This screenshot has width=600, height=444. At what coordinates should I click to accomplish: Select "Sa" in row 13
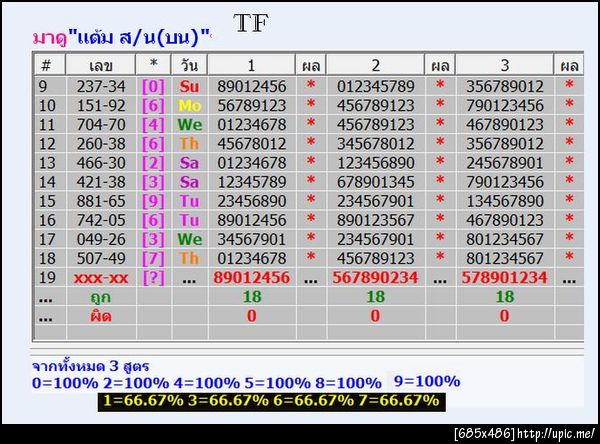189,163
